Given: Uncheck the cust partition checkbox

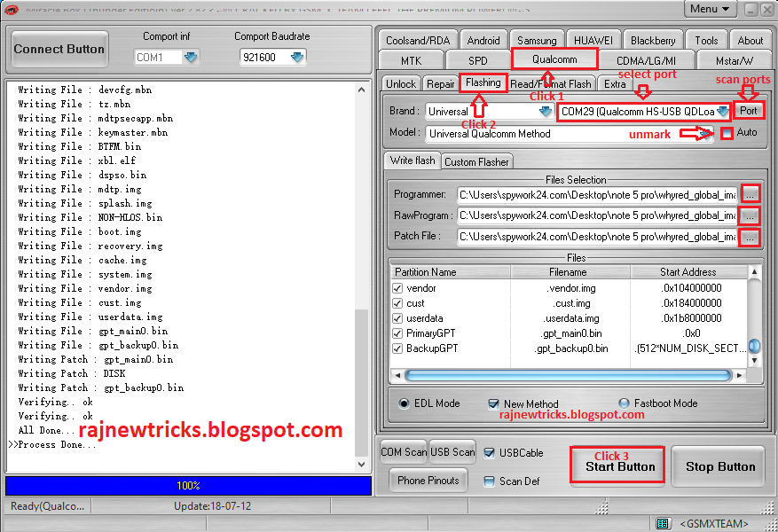Looking at the screenshot, I should click(397, 303).
